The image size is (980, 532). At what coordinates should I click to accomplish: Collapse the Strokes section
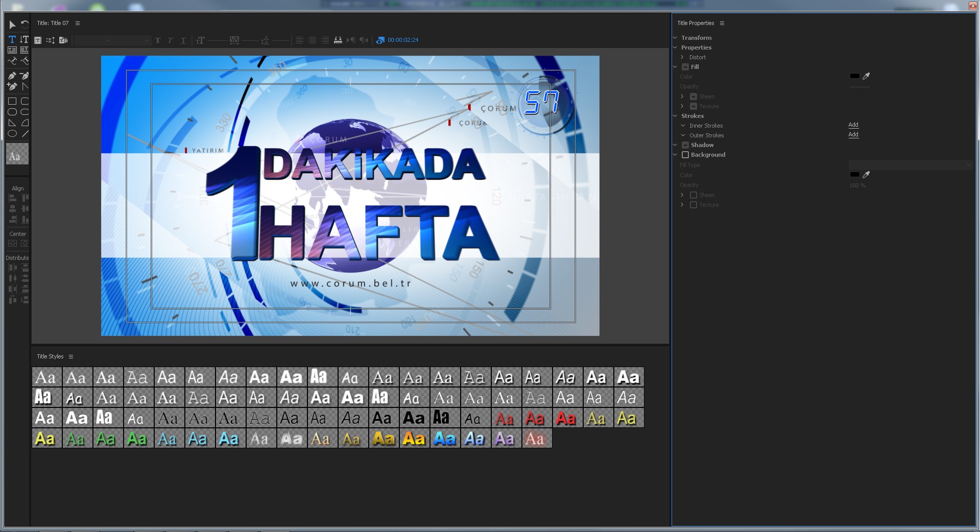pos(675,116)
